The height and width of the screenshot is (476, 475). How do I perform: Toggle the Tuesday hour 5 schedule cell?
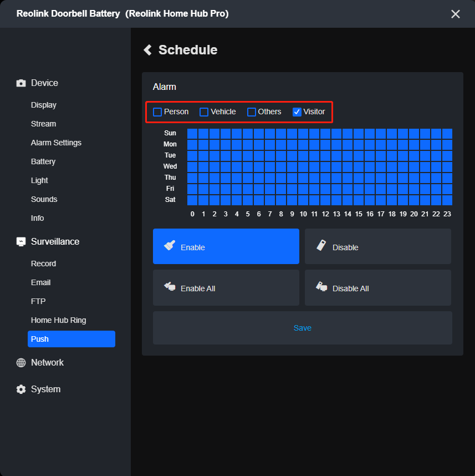[x=248, y=156]
